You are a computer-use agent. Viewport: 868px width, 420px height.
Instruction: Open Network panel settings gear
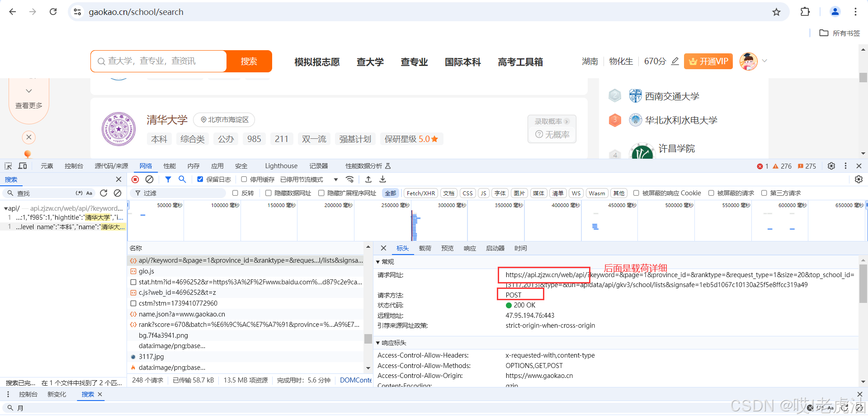click(x=859, y=179)
